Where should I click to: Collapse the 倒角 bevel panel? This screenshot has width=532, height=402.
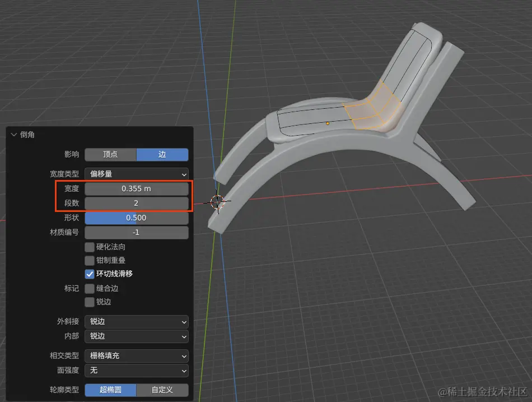click(14, 135)
